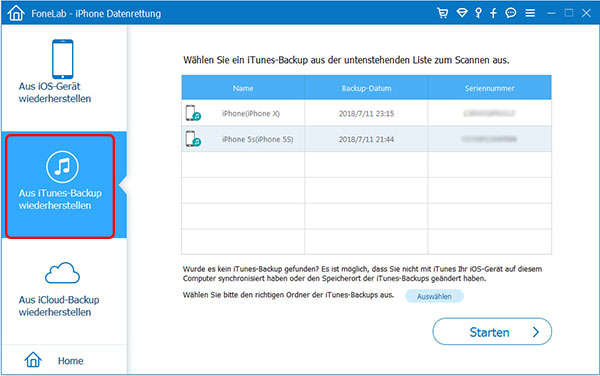Click the phone icon for iOS device recovery
600x376 pixels.
tap(62, 59)
